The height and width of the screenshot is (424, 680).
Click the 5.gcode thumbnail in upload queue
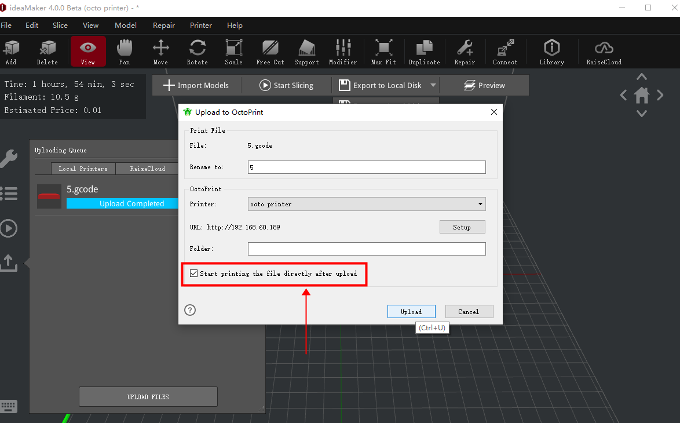[x=49, y=196]
